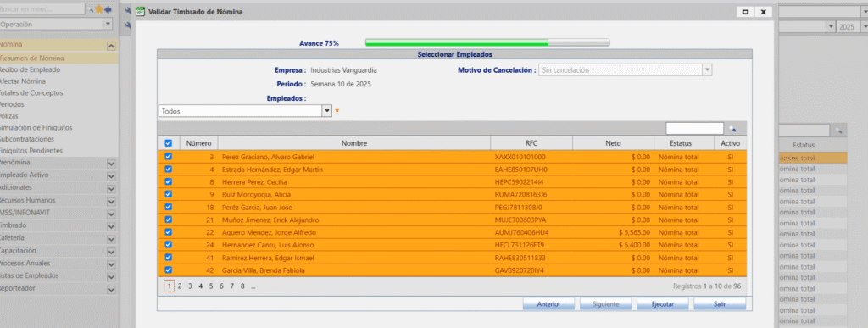Screen dimensions: 868x328
Task: Open Afectar Nómina menu item
Action: pyautogui.click(x=23, y=81)
